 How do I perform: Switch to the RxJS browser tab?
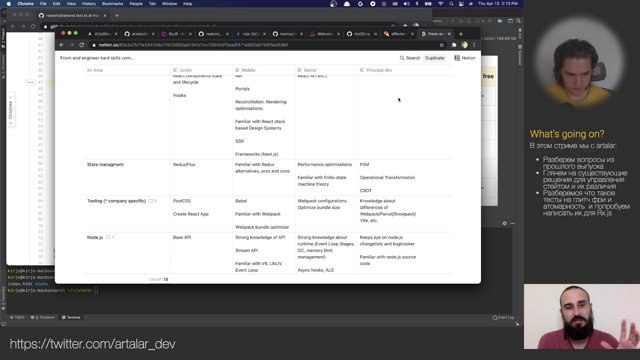point(176,34)
